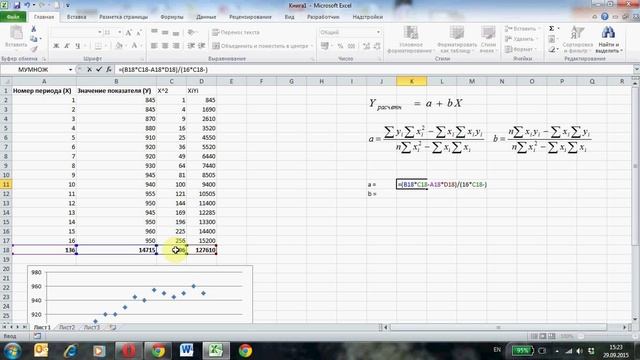Open Стили ячеек gallery
The image size is (640, 360).
pos(488,39)
